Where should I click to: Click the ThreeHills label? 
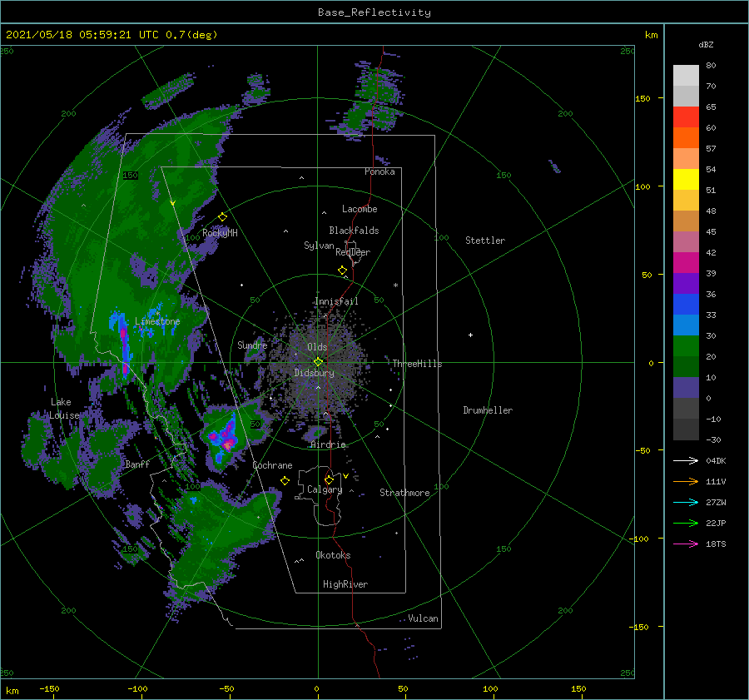(x=417, y=364)
